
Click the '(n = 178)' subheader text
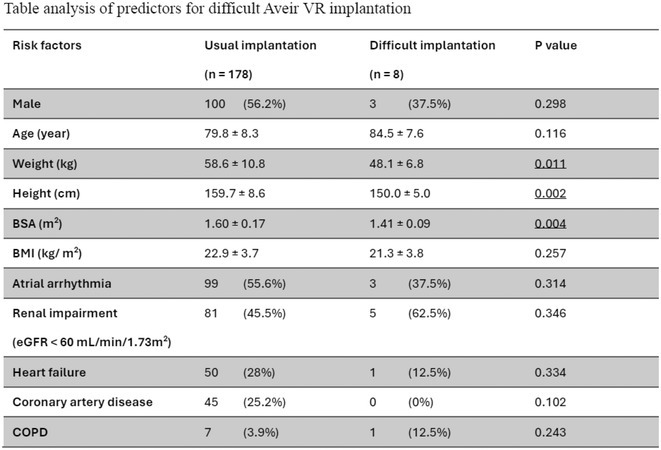coord(228,74)
